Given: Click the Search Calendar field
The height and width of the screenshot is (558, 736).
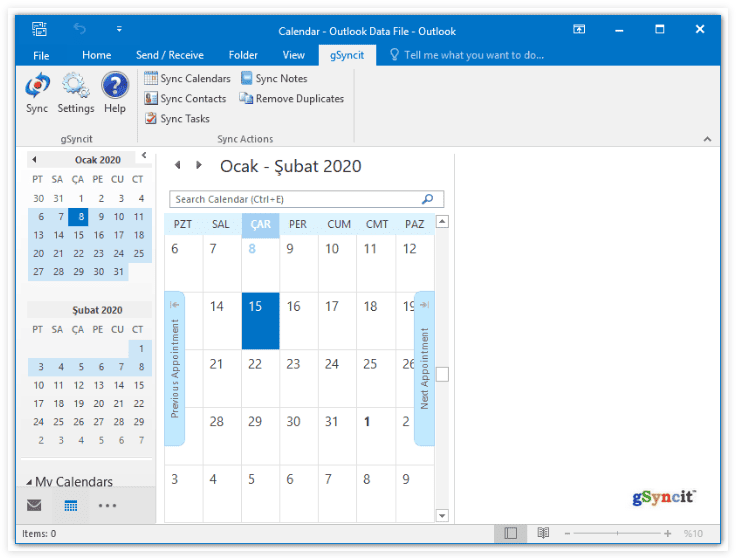Looking at the screenshot, I should 307,199.
